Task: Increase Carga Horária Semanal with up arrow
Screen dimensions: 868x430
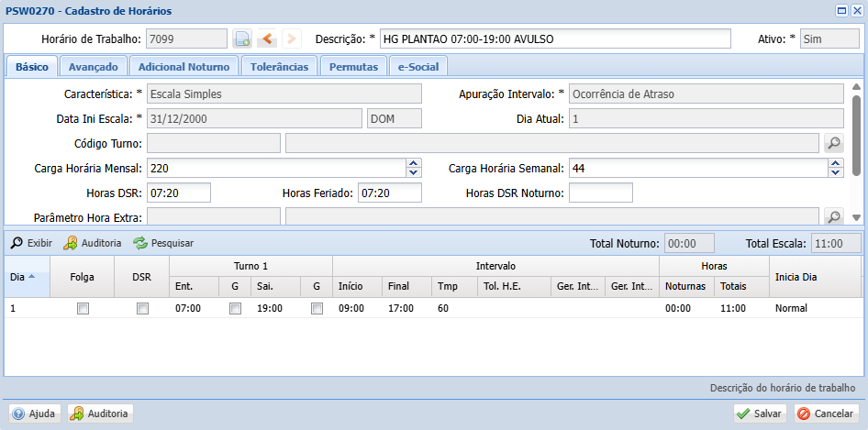Action: pos(835,163)
